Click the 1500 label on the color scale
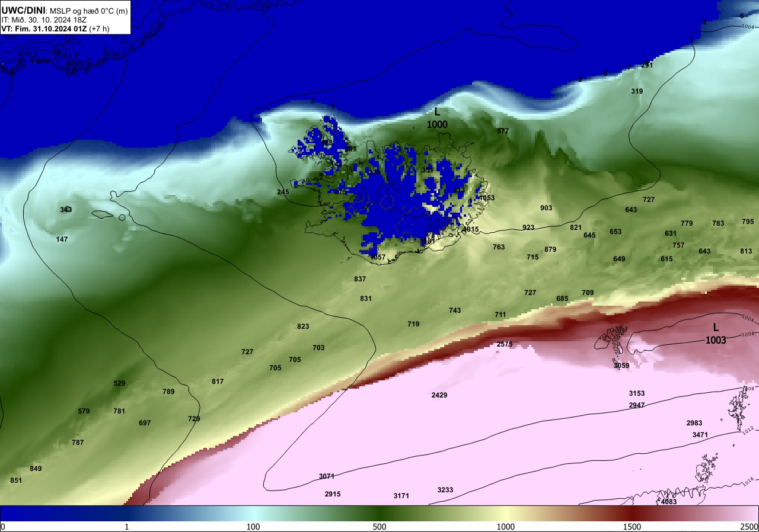Image resolution: width=759 pixels, height=532 pixels. pos(632,527)
